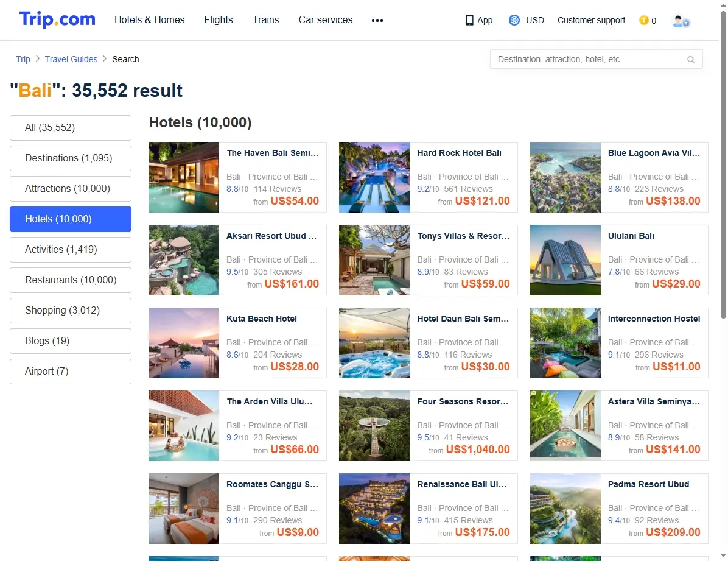Open Interconnection Hostel photo
This screenshot has width=728, height=561.
565,342
